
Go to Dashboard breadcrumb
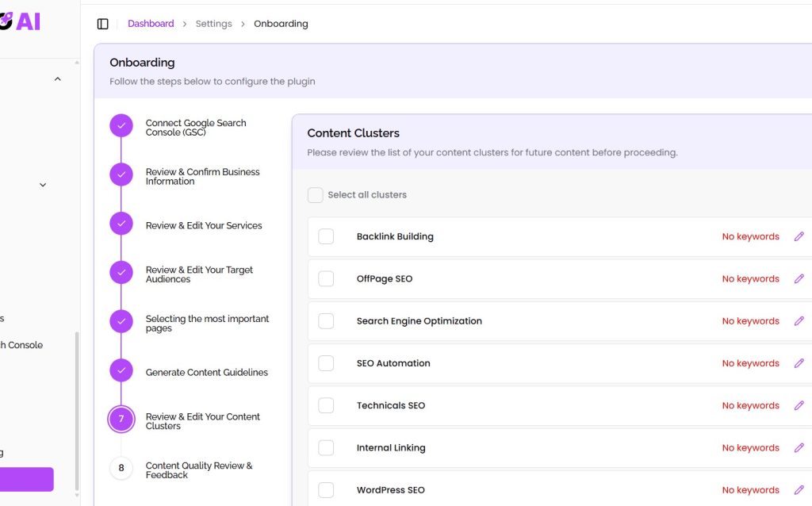[151, 24]
